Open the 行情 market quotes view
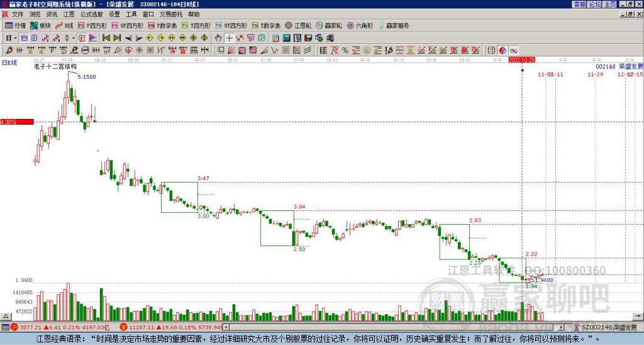This screenshot has width=644, height=345. pyautogui.click(x=15, y=25)
